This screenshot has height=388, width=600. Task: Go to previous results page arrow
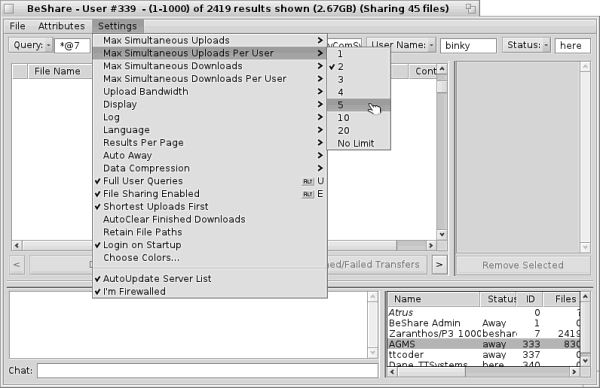click(17, 264)
